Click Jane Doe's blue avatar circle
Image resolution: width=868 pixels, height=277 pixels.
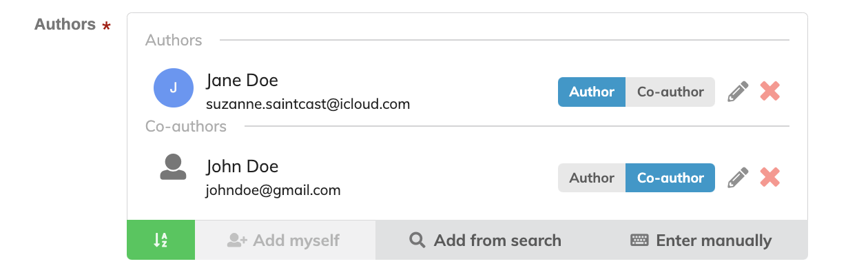coord(173,88)
